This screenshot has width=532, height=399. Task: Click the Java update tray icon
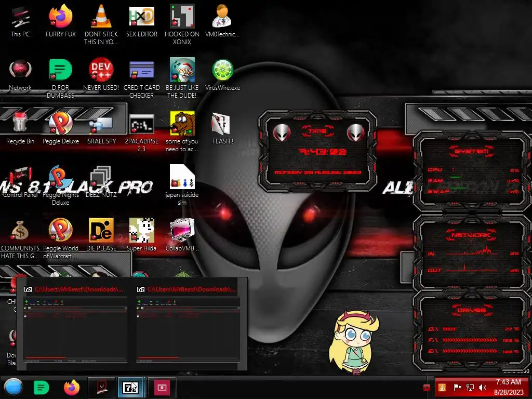(443, 388)
